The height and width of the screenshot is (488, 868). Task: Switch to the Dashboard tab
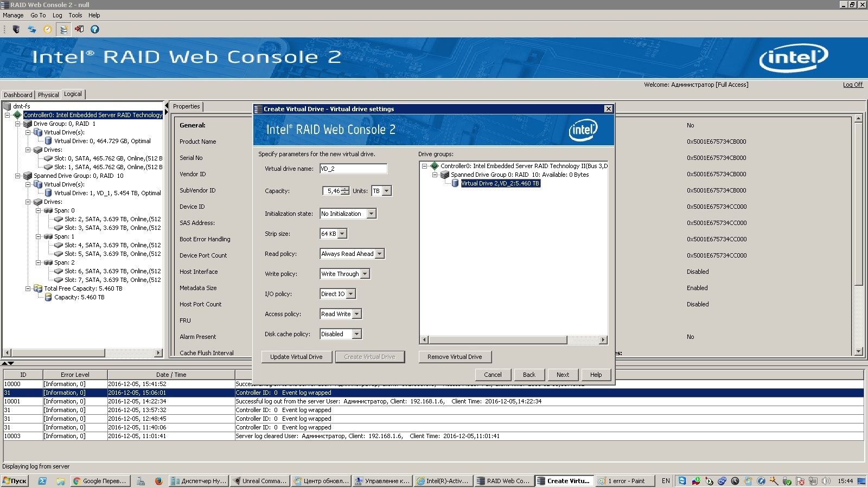pyautogui.click(x=18, y=95)
